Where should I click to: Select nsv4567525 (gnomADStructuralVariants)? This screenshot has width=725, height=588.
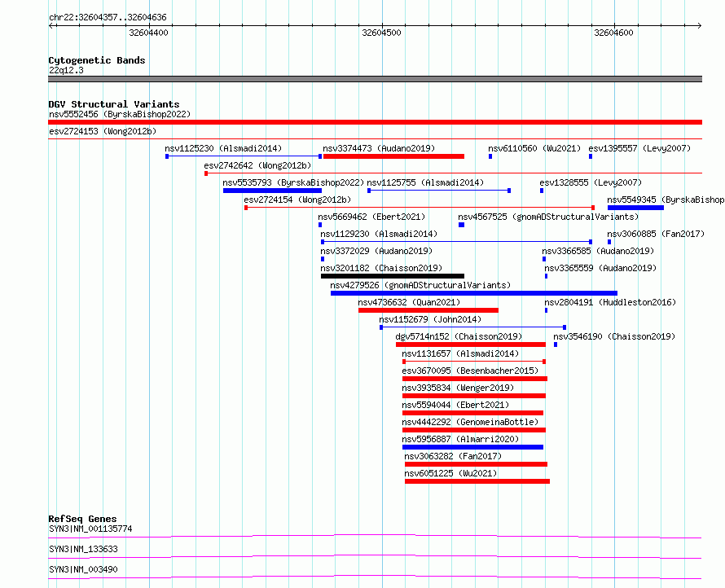[x=461, y=225]
